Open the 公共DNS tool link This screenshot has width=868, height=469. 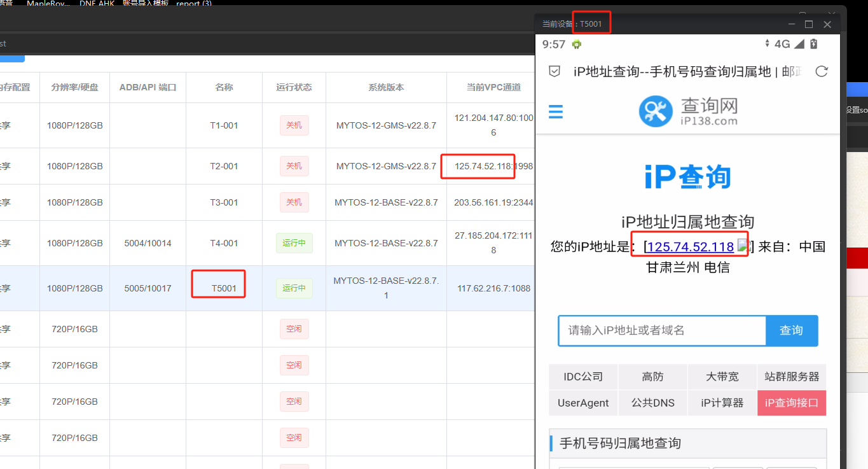tap(652, 403)
